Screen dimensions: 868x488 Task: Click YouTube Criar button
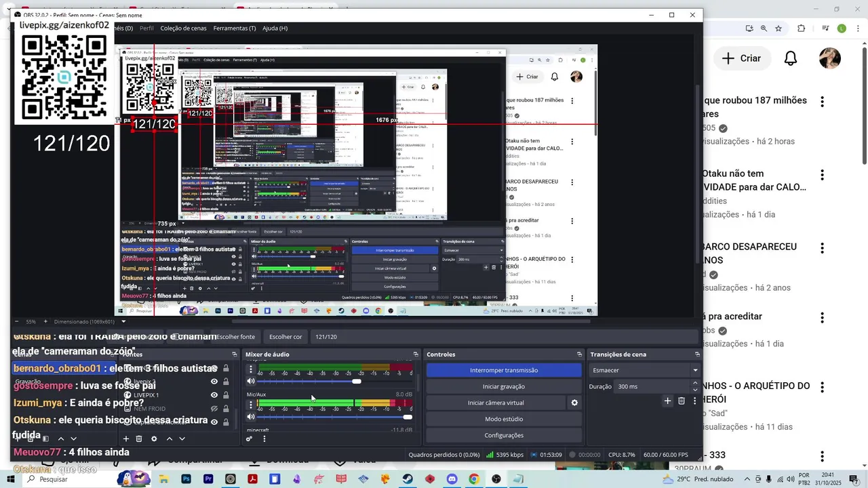pos(741,58)
